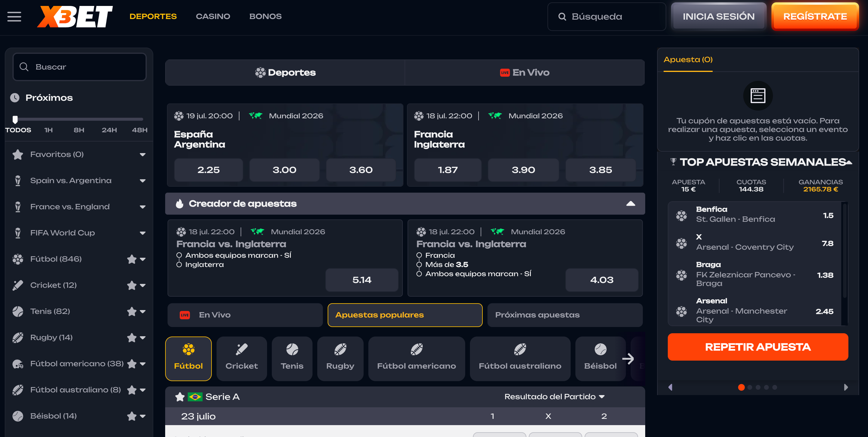Click INICIA SESIÓN button

(x=718, y=17)
